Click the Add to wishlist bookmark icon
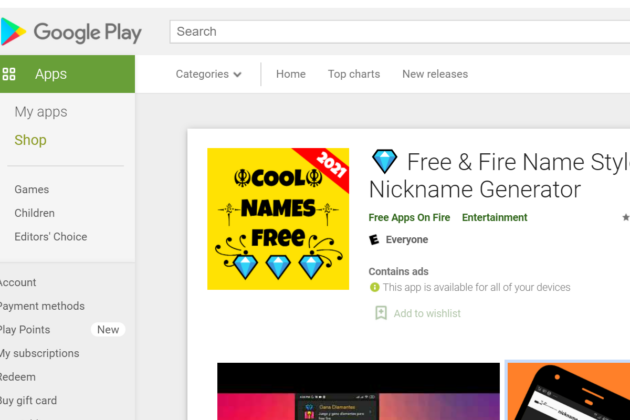 click(381, 313)
